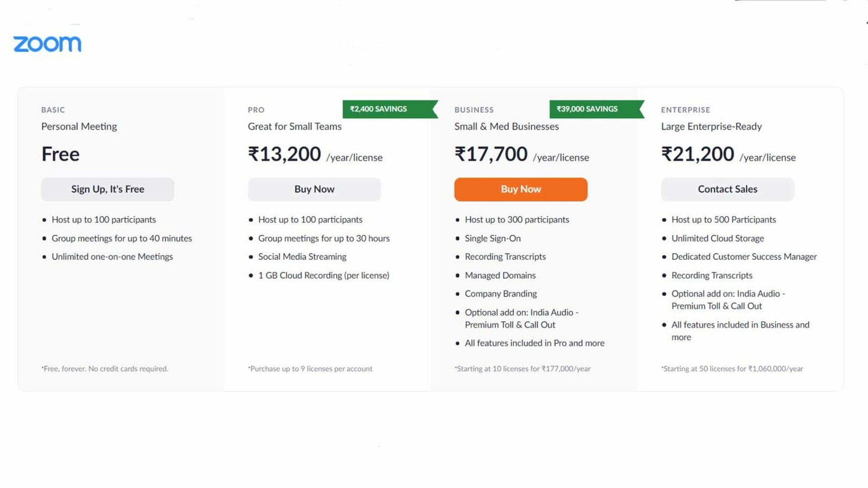Click Social Media Streaming feature item

click(x=302, y=257)
